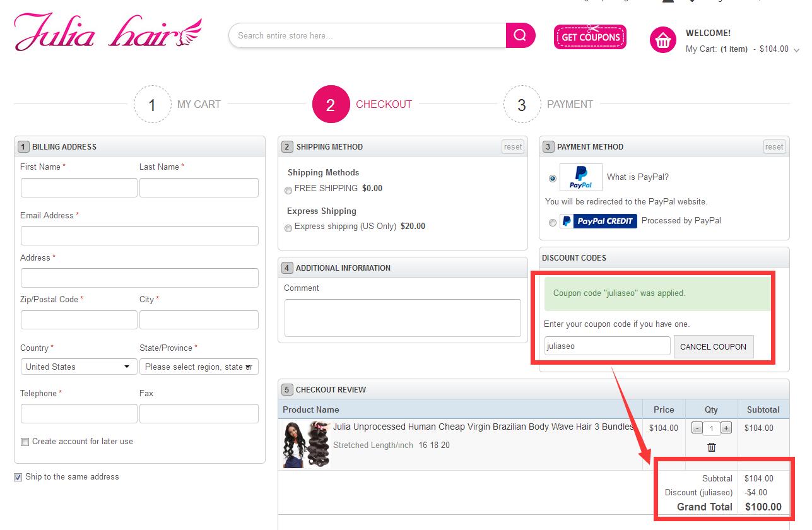The image size is (812, 530).
Task: Choose PayPal Credit payment radio
Action: (x=553, y=222)
